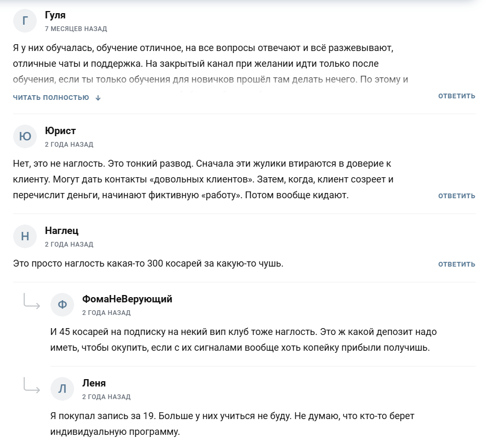Expand Гуля's comment via Читать полностью

point(51,97)
